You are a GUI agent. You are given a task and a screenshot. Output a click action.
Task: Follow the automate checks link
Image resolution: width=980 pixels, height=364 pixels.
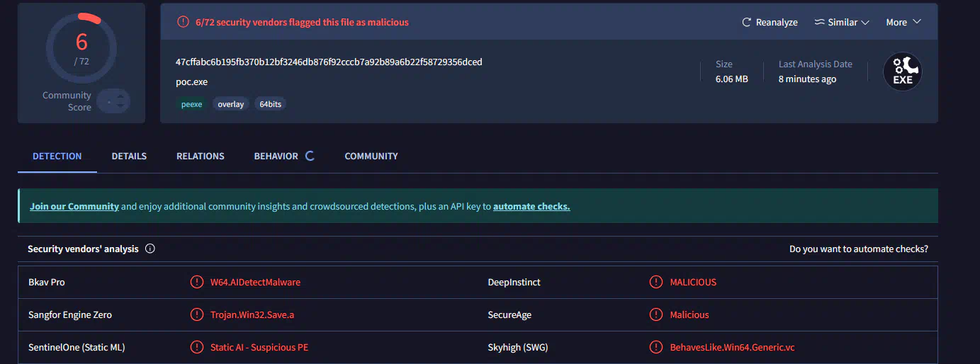tap(531, 206)
